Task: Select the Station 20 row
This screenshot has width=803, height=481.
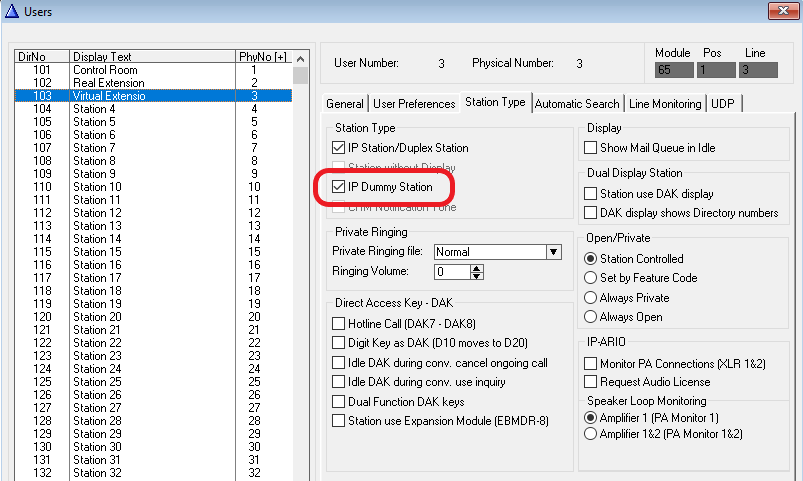Action: pyautogui.click(x=153, y=317)
